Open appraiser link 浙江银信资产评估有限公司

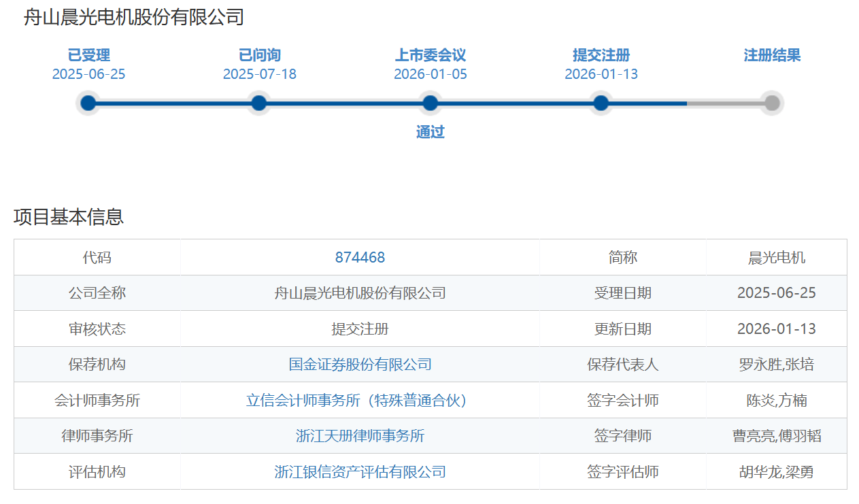(x=360, y=471)
